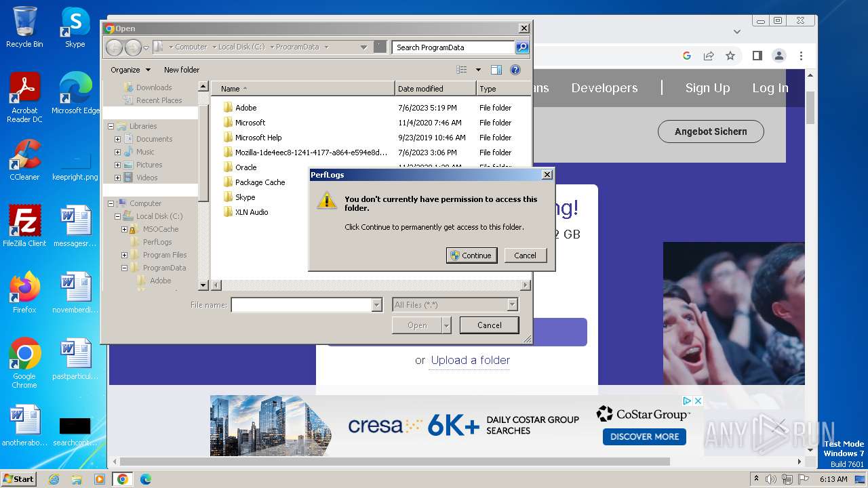
Task: Expand the Videos library node
Action: point(117,178)
